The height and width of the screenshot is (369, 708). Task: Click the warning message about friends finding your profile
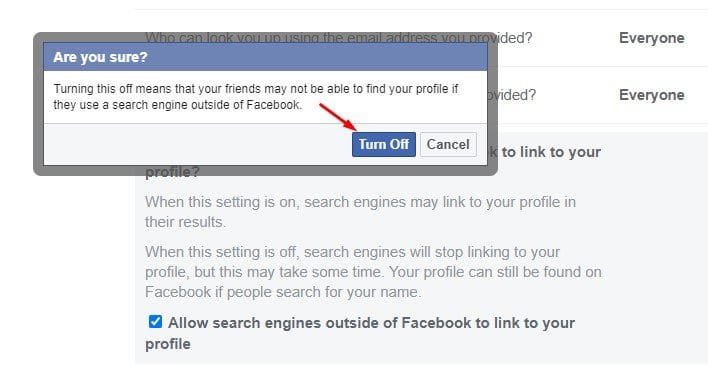tap(256, 97)
